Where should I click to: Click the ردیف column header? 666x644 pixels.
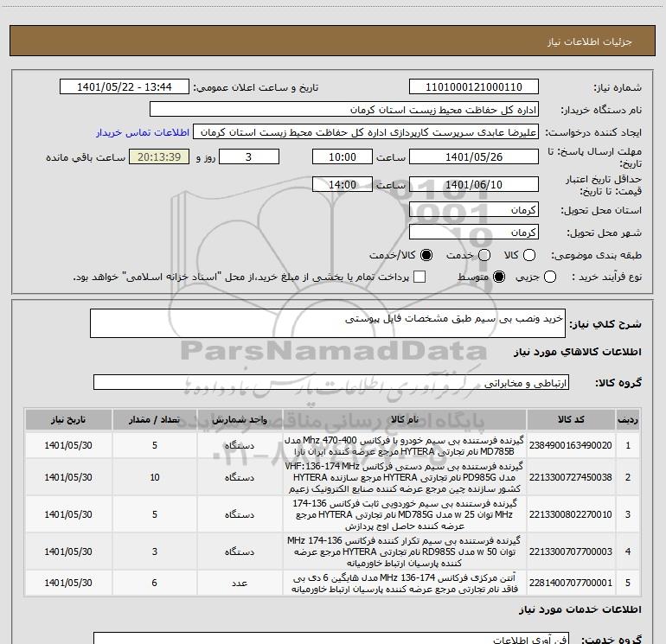coord(628,419)
